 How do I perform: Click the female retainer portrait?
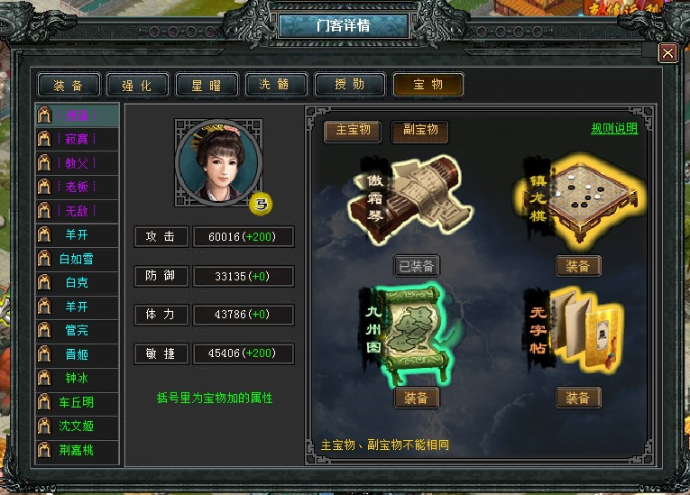coord(218,162)
